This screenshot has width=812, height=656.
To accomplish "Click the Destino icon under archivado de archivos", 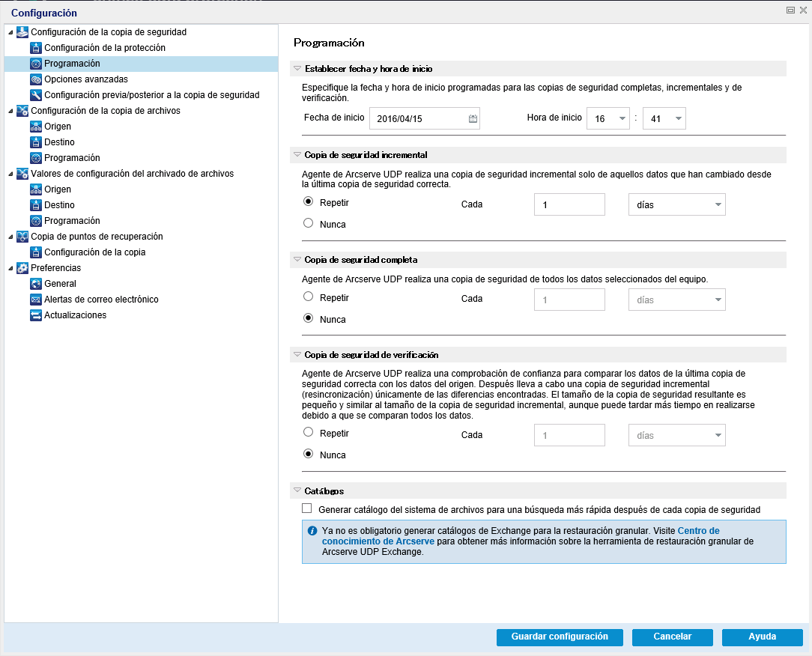I will 36,205.
